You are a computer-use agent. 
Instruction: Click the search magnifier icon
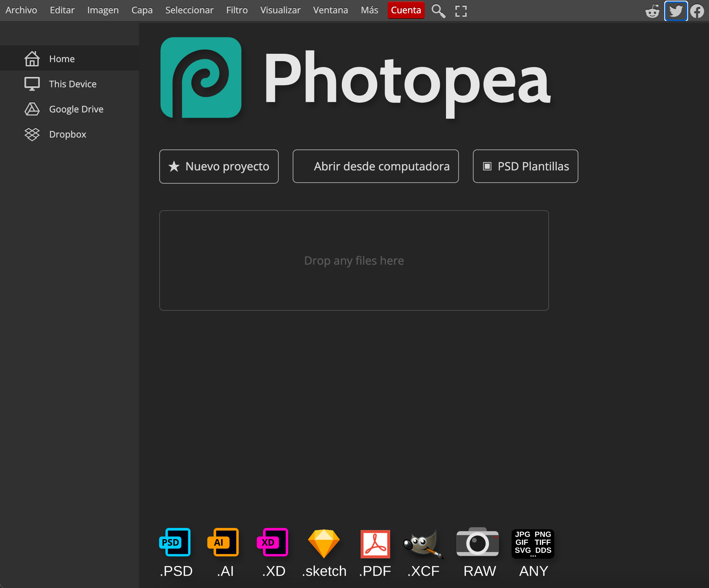(438, 11)
